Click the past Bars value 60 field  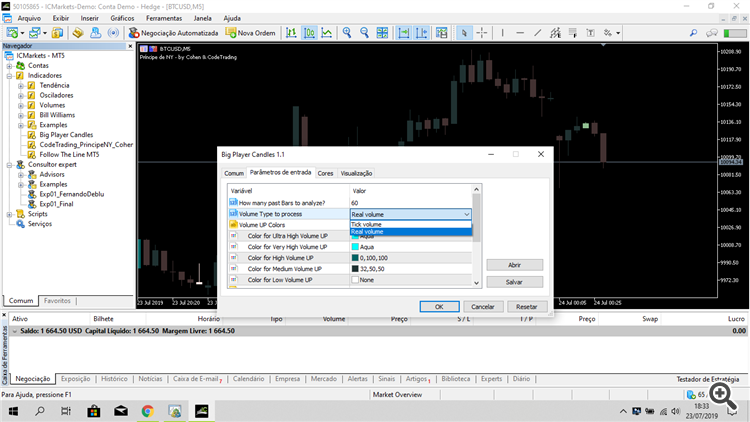coord(410,203)
